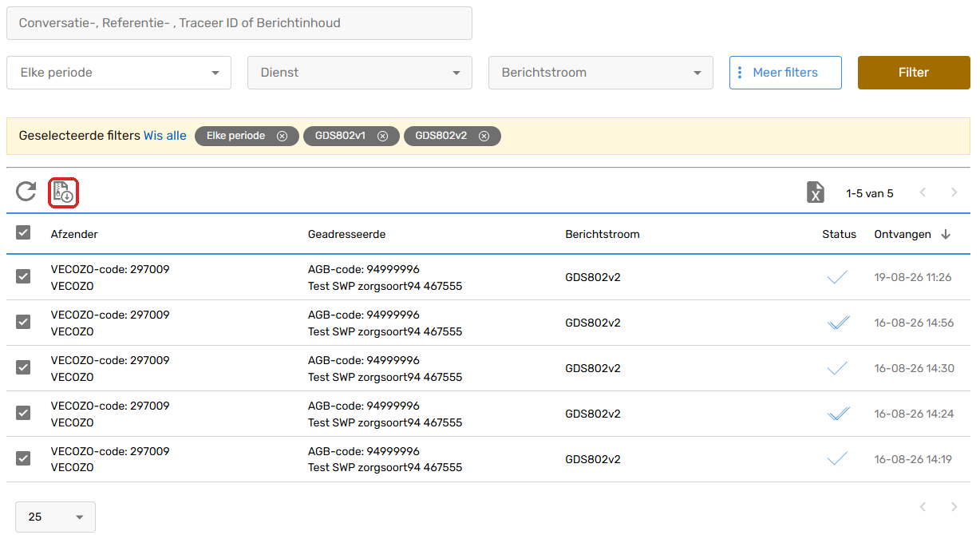Click status checkmark of message 16-08-26 14:19
980x535 pixels.
pos(837,459)
